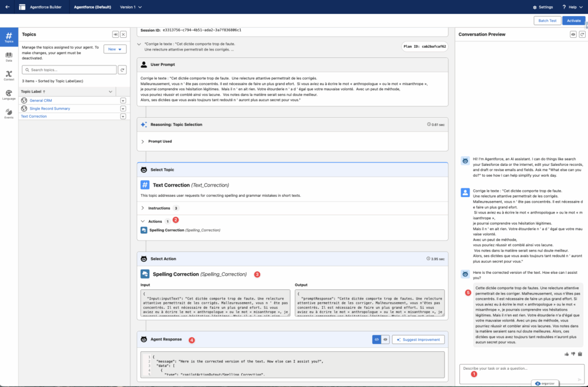Viewport: 588px width, 387px height.
Task: Click the large Spelling Correction action icon
Action: click(x=145, y=274)
